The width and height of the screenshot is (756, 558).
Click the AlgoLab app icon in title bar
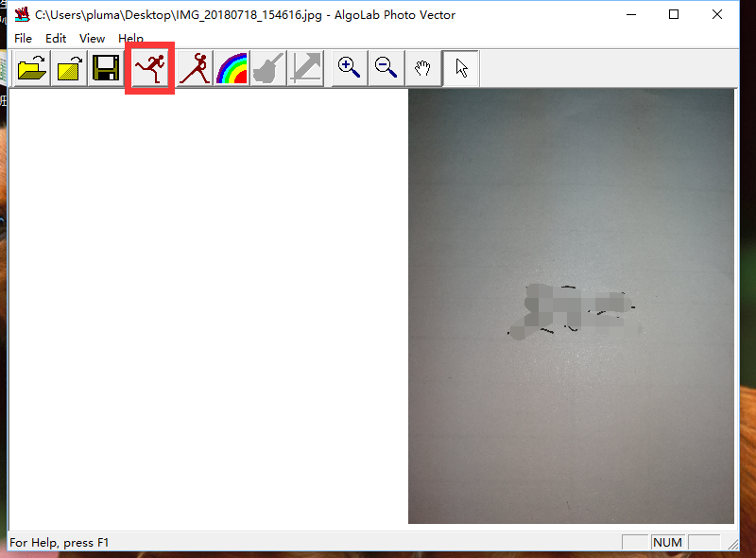(x=21, y=14)
